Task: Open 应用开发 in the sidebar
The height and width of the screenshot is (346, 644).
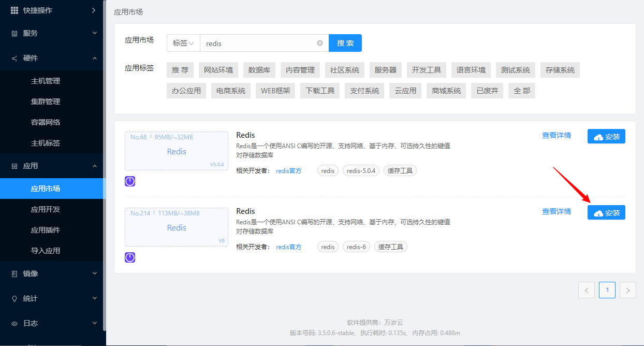Action: (46, 209)
